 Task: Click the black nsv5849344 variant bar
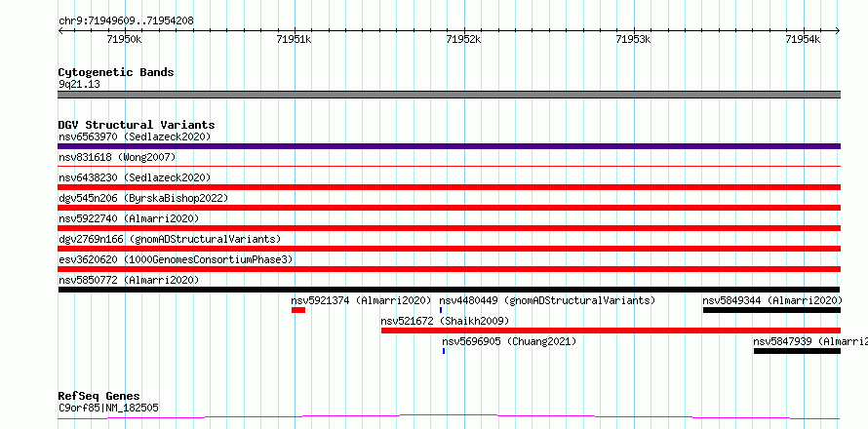click(x=771, y=310)
